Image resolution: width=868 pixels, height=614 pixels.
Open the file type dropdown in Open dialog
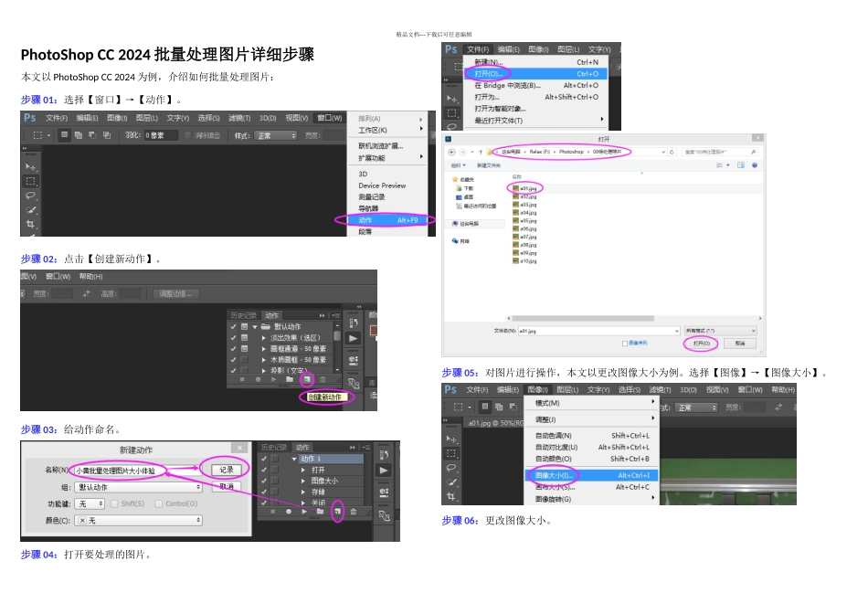(x=721, y=331)
